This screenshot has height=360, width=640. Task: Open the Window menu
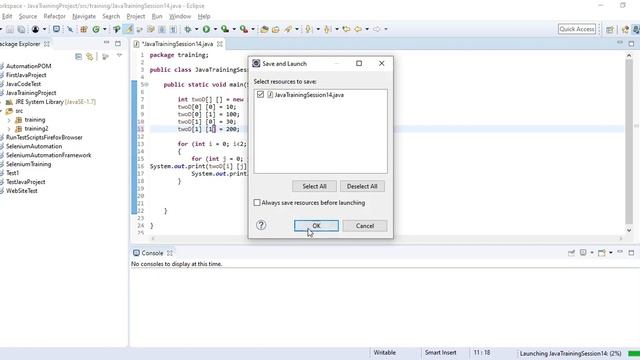(180, 16)
